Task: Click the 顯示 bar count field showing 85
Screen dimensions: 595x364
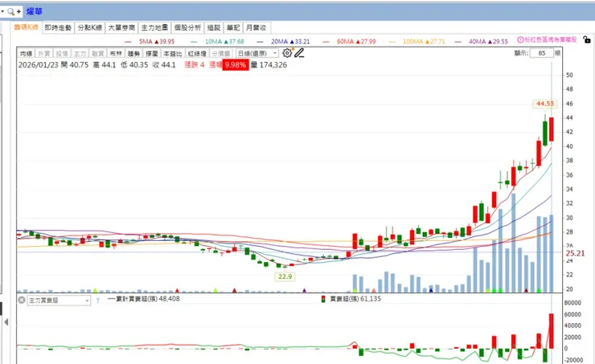Action: pos(542,53)
